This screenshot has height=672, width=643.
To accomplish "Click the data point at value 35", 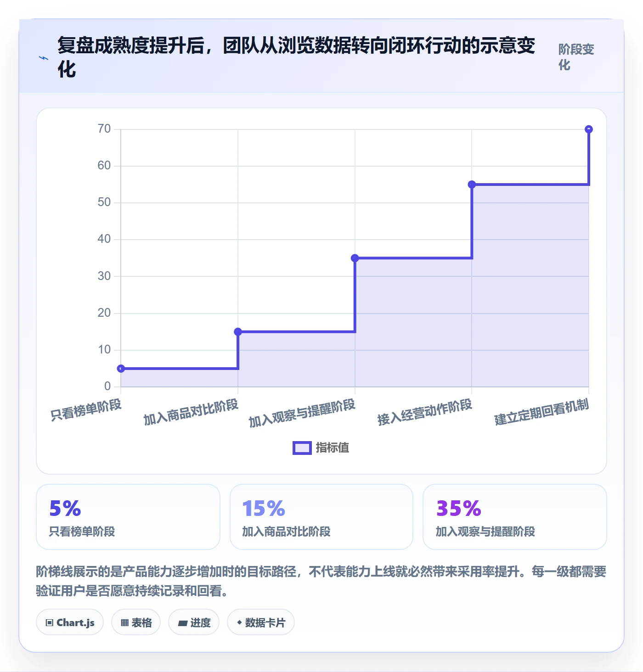I will pos(355,258).
